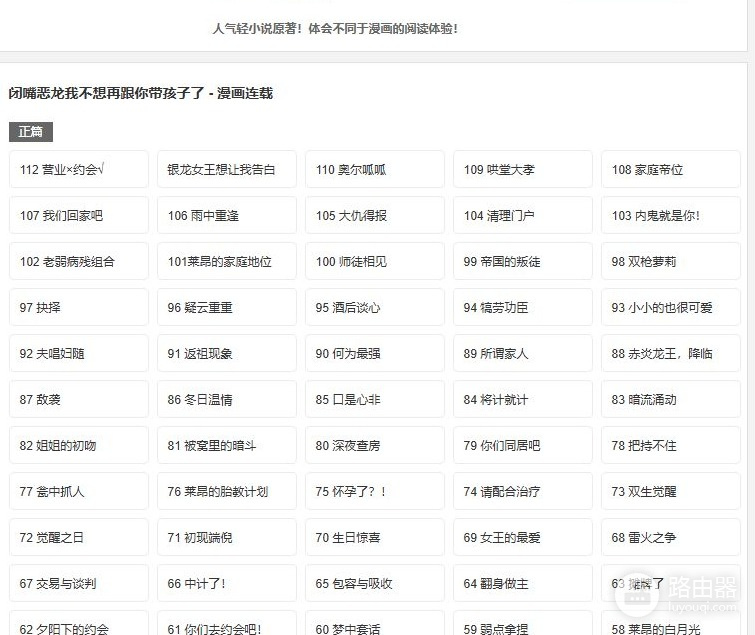
Task: Open chapter 70 生日惊喜
Action: (375, 537)
